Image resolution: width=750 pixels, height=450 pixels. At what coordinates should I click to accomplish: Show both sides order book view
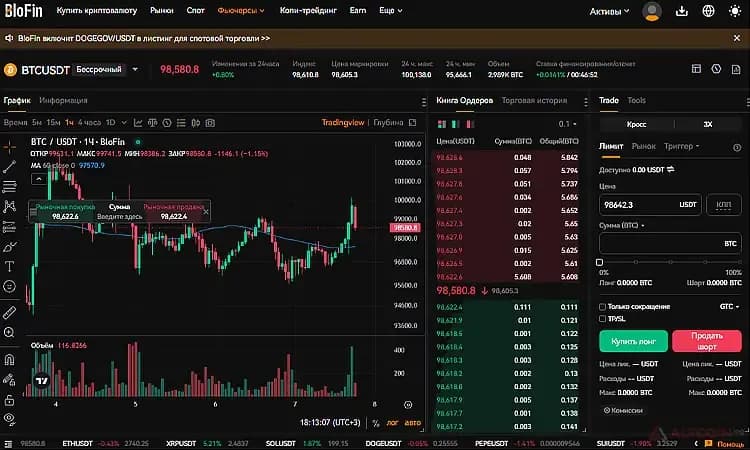click(x=441, y=124)
